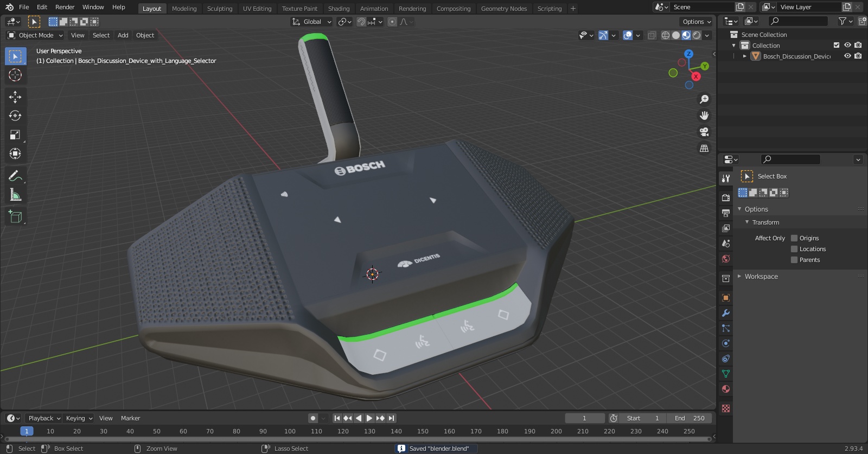Viewport: 868px width, 454px height.
Task: Open viewport Options dropdown
Action: coord(697,22)
